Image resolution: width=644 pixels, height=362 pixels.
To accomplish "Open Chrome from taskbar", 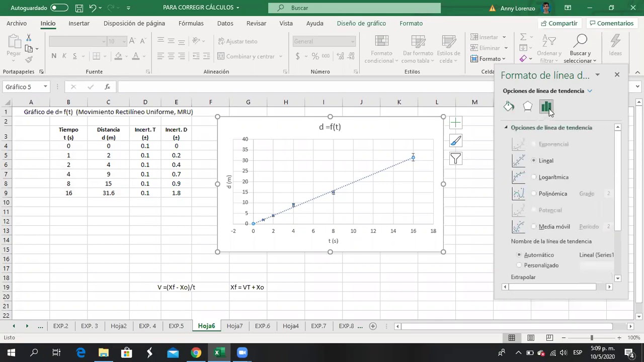I will click(196, 352).
